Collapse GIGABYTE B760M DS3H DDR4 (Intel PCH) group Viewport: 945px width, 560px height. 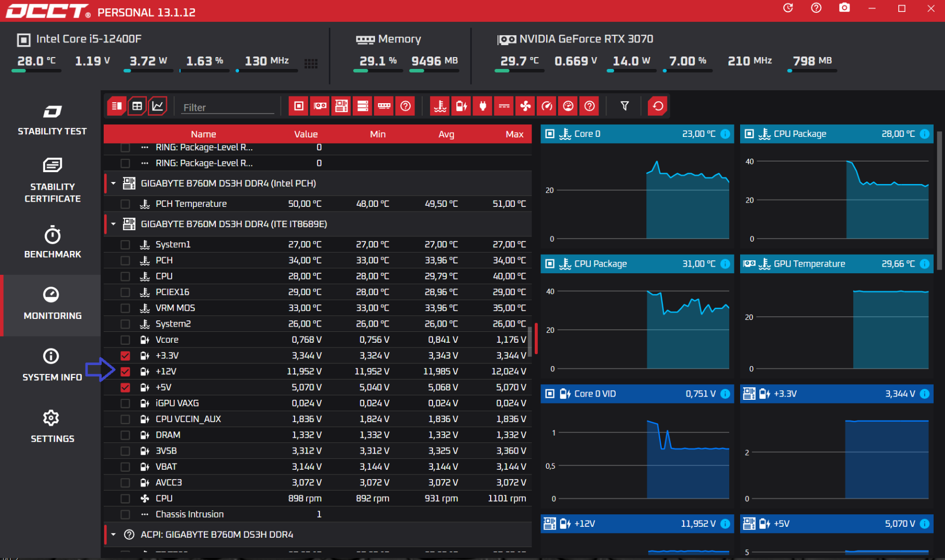pyautogui.click(x=113, y=184)
